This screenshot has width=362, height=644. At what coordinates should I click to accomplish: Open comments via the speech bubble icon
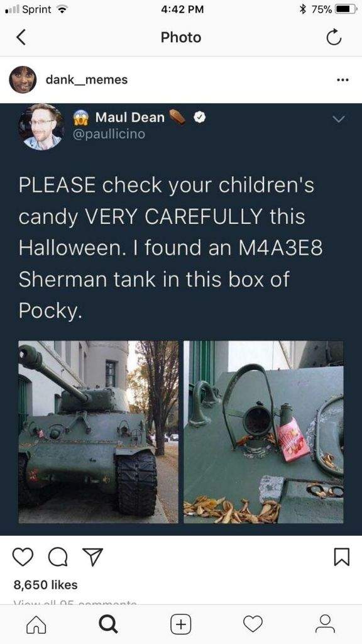(57, 558)
